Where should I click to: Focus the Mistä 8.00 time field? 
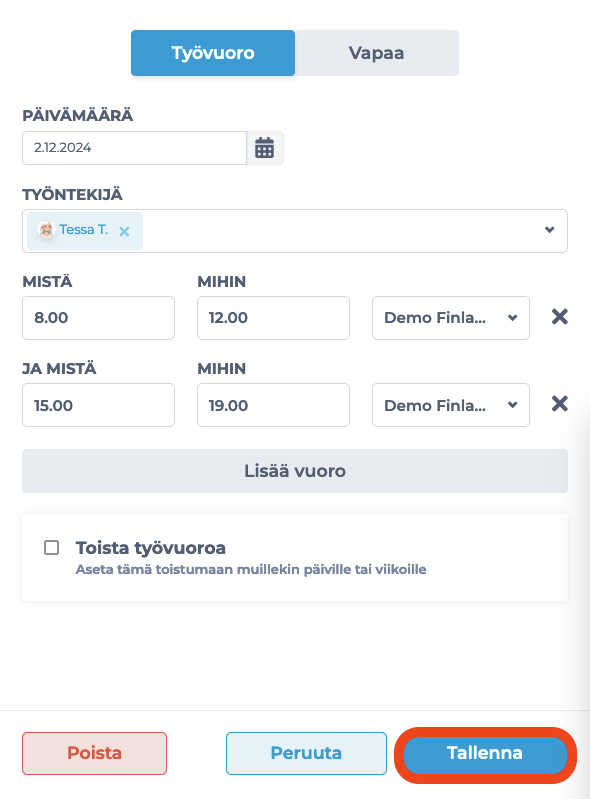pos(98,318)
